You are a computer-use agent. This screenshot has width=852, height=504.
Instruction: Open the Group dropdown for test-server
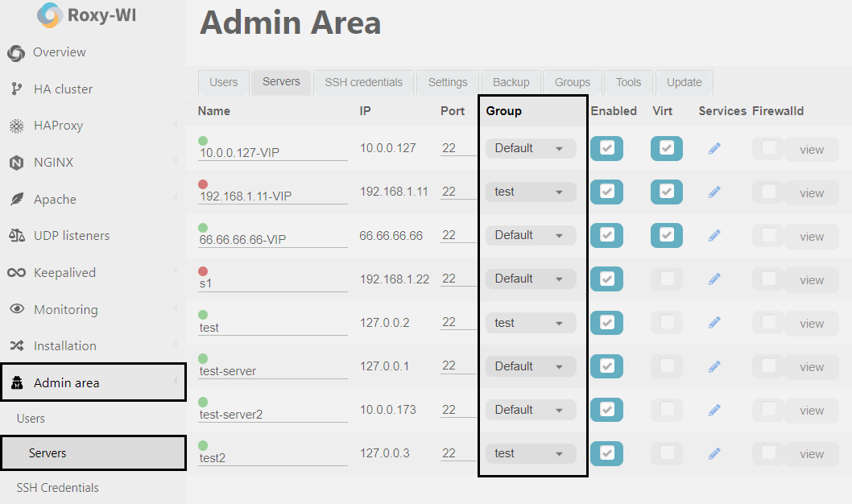click(531, 366)
